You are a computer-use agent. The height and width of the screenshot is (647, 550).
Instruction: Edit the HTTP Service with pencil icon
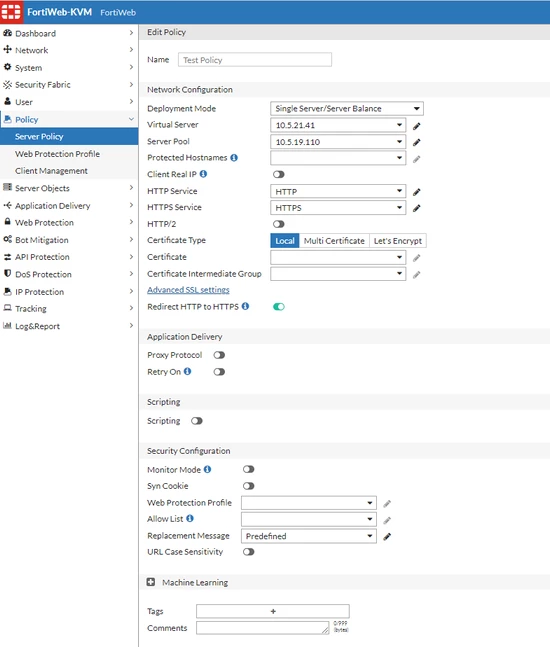pos(417,192)
